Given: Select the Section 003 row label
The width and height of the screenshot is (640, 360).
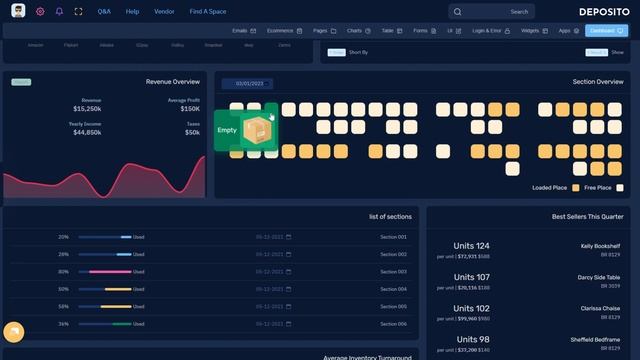Looking at the screenshot, I should [393, 272].
